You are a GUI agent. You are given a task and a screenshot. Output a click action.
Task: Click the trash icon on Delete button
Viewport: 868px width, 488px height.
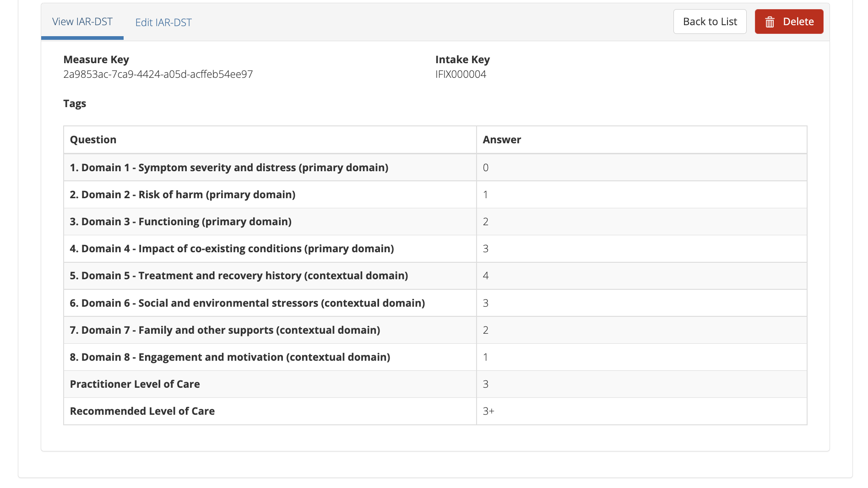point(770,22)
